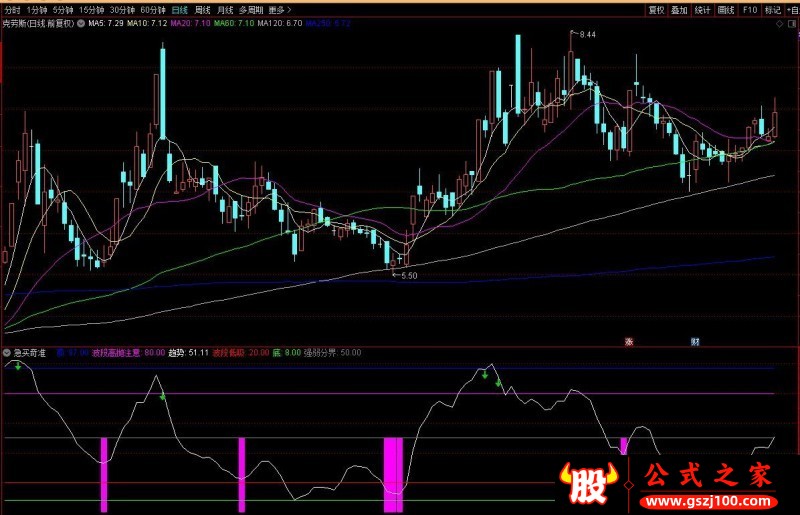Image resolution: width=800 pixels, height=515 pixels.
Task: Expand the 急买奇准 indicator dropdown
Action: (6, 352)
